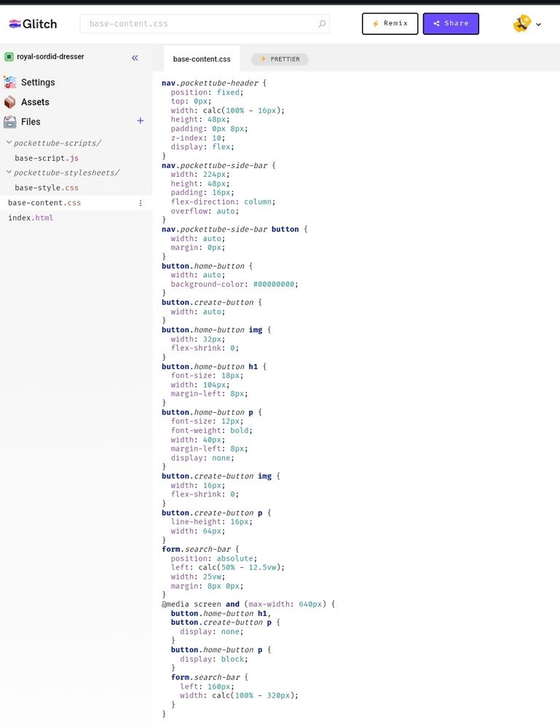The height and width of the screenshot is (728, 560).
Task: Click 'form.search-bar {' first occurrence
Action: tap(200, 549)
